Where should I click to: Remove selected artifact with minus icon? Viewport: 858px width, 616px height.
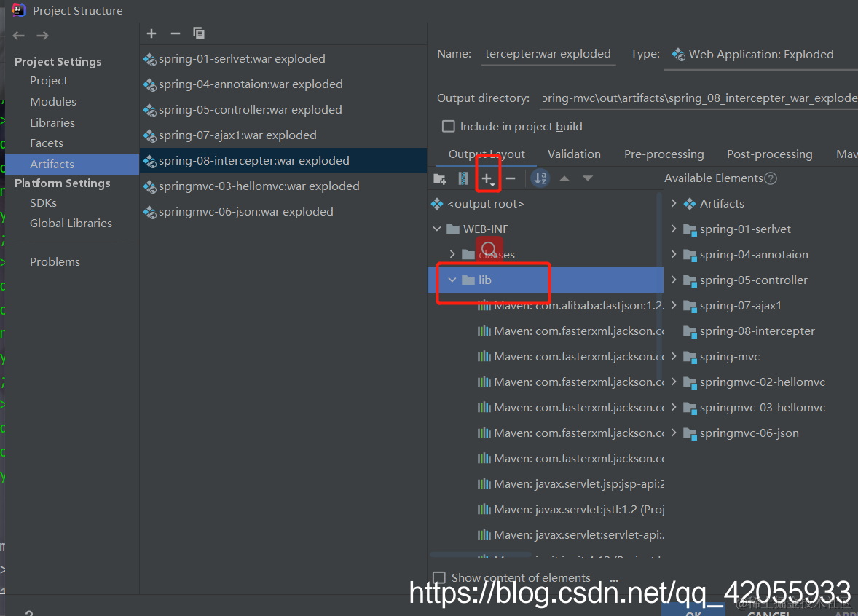pyautogui.click(x=175, y=33)
